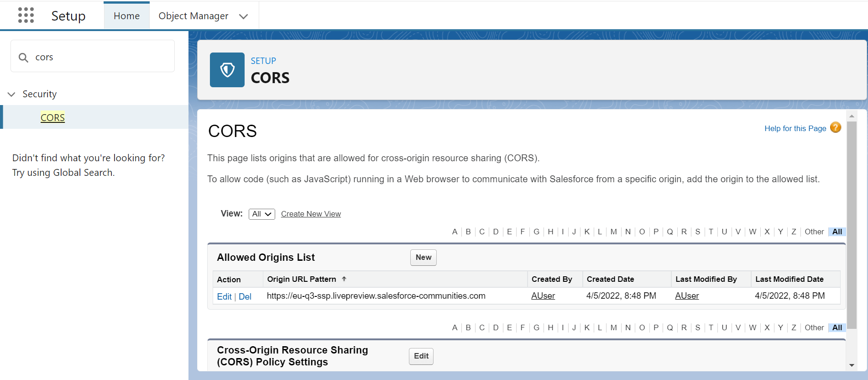The width and height of the screenshot is (868, 380).
Task: Filter top alphabet bar by letter A
Action: click(455, 232)
